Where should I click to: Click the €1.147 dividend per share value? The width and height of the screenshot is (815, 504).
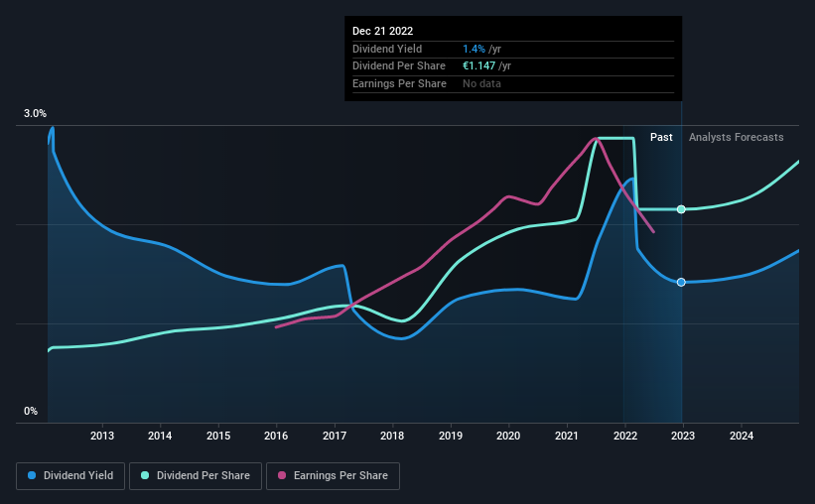[x=478, y=66]
